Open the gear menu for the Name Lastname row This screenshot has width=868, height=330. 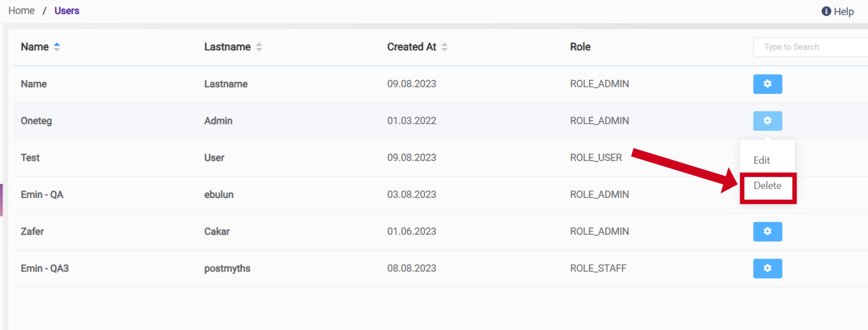[x=767, y=84]
